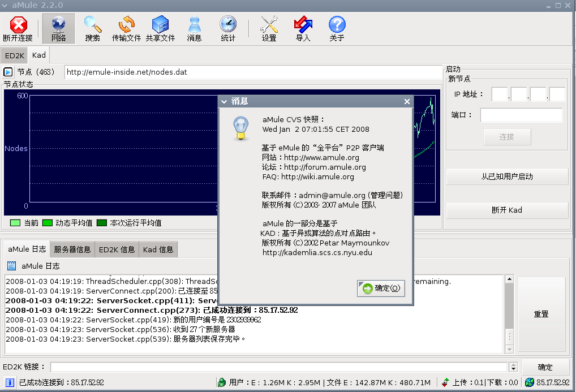This screenshot has height=392, width=576.
Task: Click the ED2K 链接 input field
Action: click(x=279, y=367)
